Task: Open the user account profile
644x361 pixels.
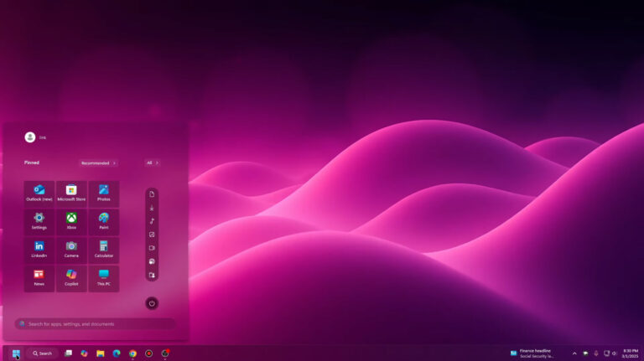Action: 31,137
